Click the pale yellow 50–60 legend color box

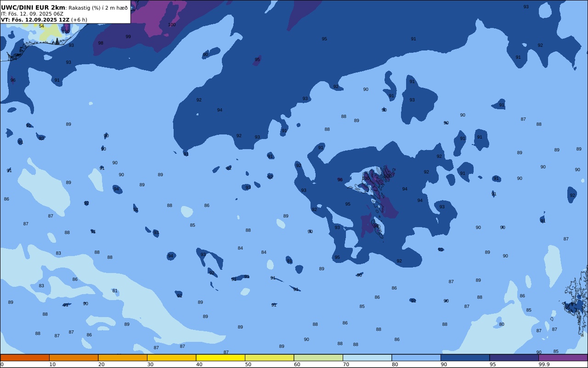(269, 357)
